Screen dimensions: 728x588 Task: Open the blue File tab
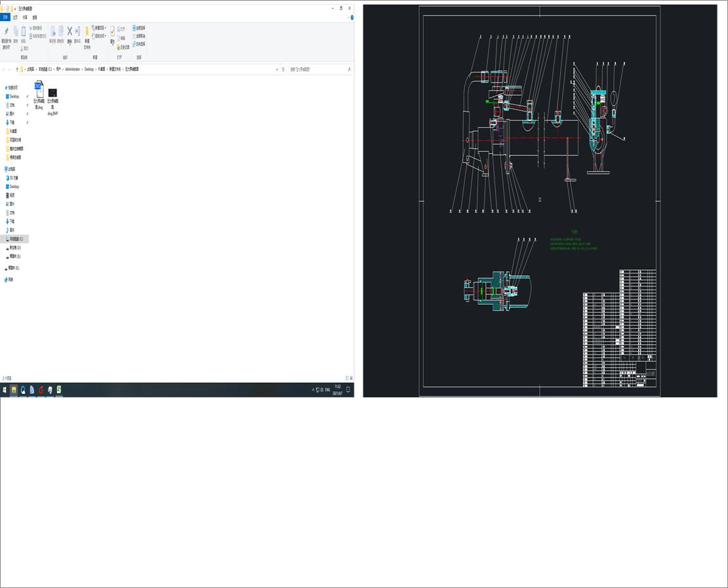6,18
